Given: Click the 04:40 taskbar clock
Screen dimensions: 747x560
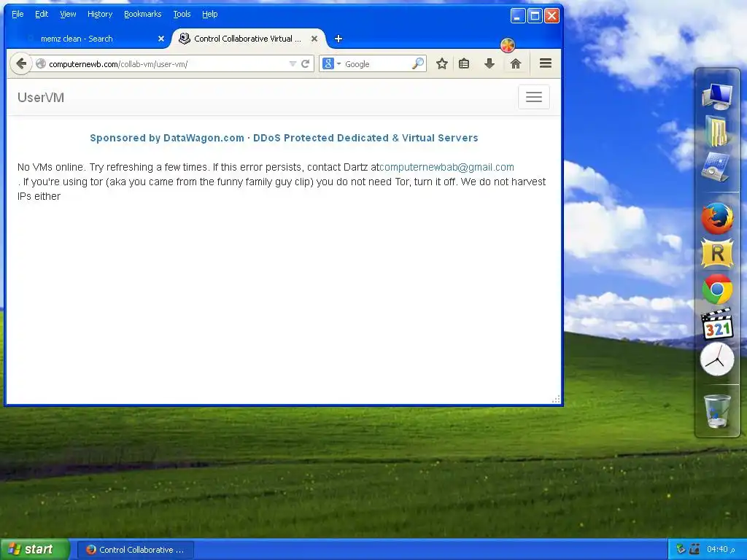Looking at the screenshot, I should click(721, 550).
